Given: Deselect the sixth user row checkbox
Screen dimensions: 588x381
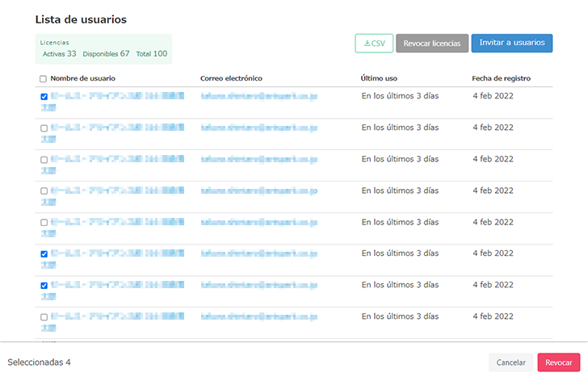Looking at the screenshot, I should click(x=44, y=254).
